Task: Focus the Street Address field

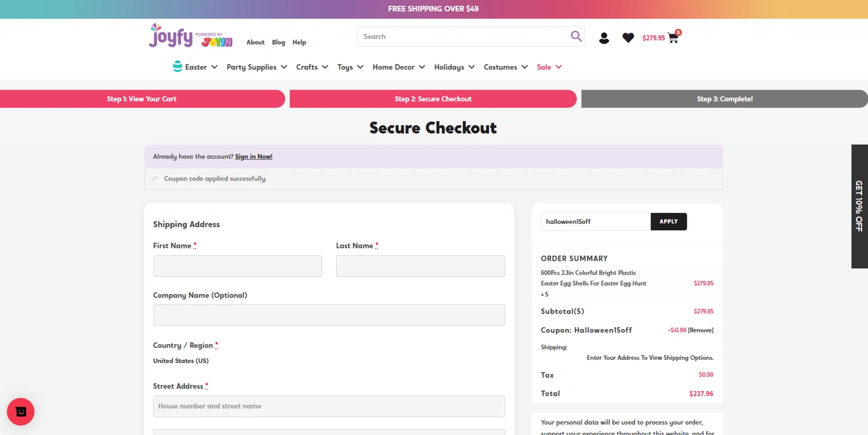Action: click(x=329, y=406)
